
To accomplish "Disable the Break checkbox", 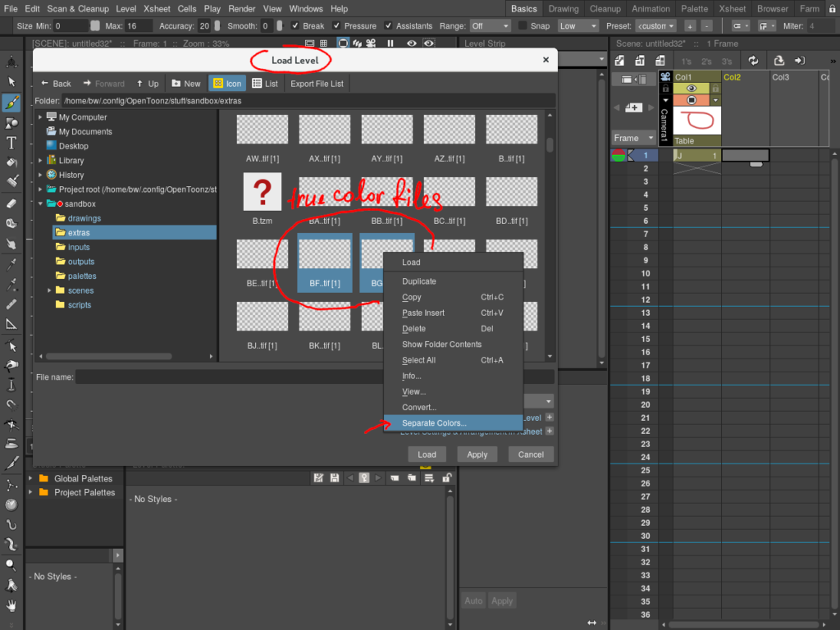I will tap(294, 25).
